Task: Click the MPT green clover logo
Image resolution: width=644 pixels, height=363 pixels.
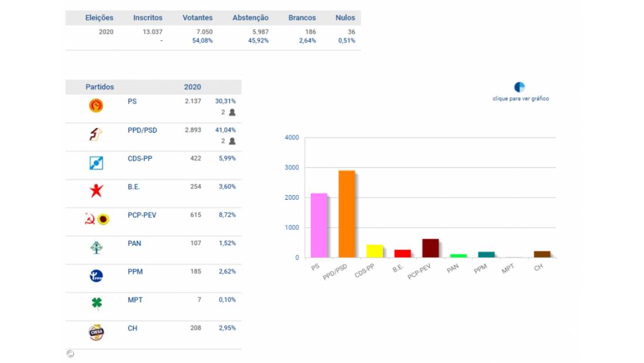Action: click(x=96, y=303)
